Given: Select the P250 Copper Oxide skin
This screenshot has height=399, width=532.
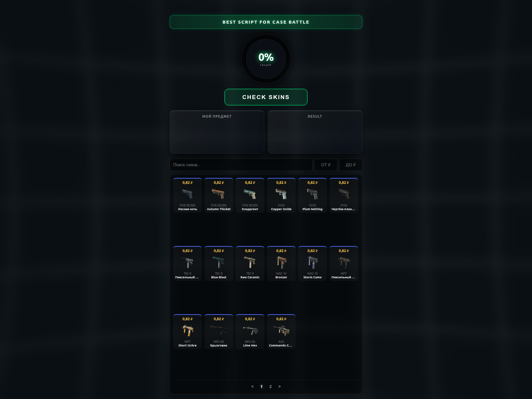Looking at the screenshot, I should 281,195.
